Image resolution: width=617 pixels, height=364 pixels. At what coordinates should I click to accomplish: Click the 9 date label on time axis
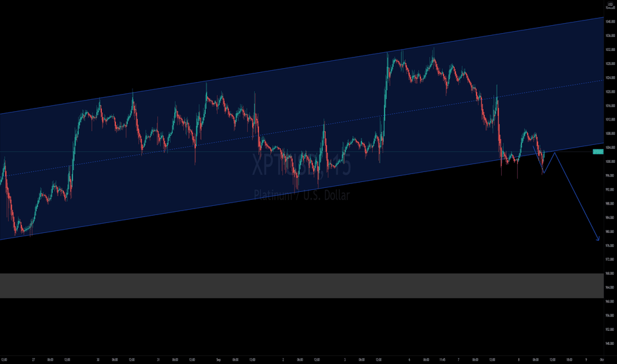[586, 359]
